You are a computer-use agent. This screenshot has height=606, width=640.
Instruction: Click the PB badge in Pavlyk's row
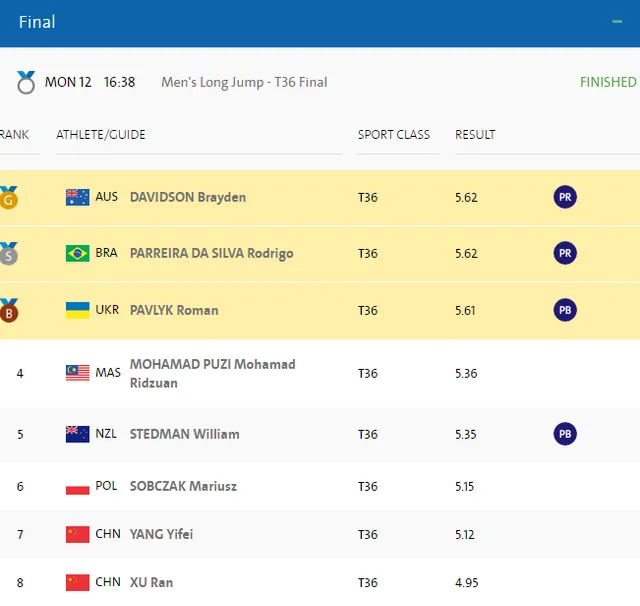click(565, 310)
